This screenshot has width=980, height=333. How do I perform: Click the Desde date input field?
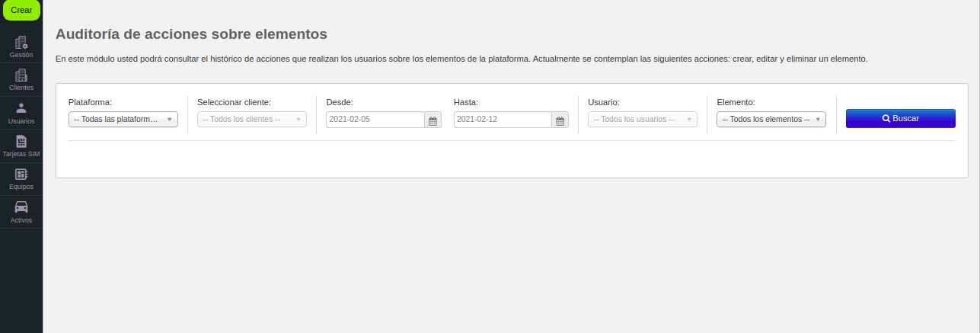(x=375, y=120)
